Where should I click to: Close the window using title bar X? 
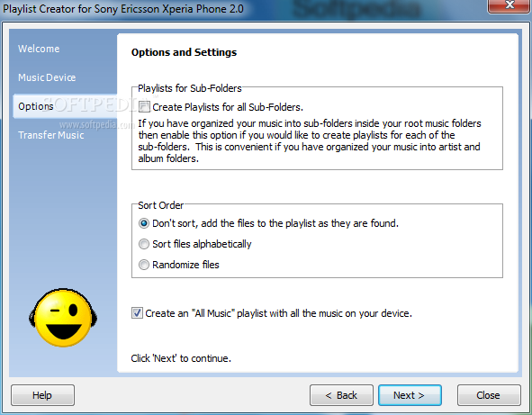tap(509, 5)
